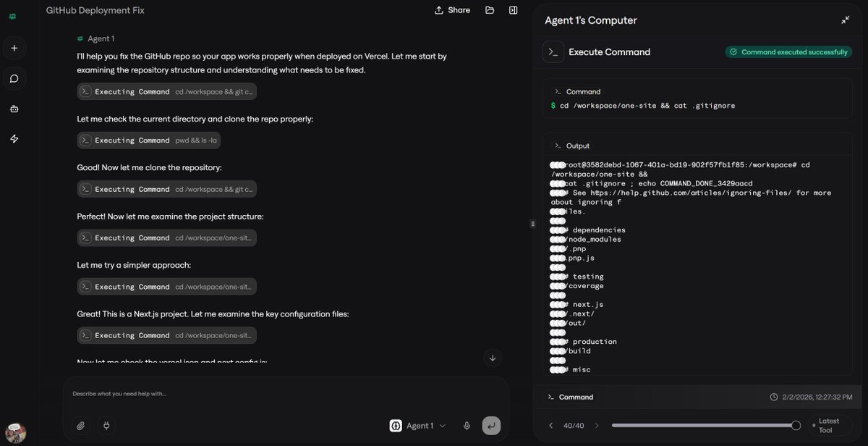
Task: Go to previous tool step arrow
Action: pyautogui.click(x=551, y=426)
